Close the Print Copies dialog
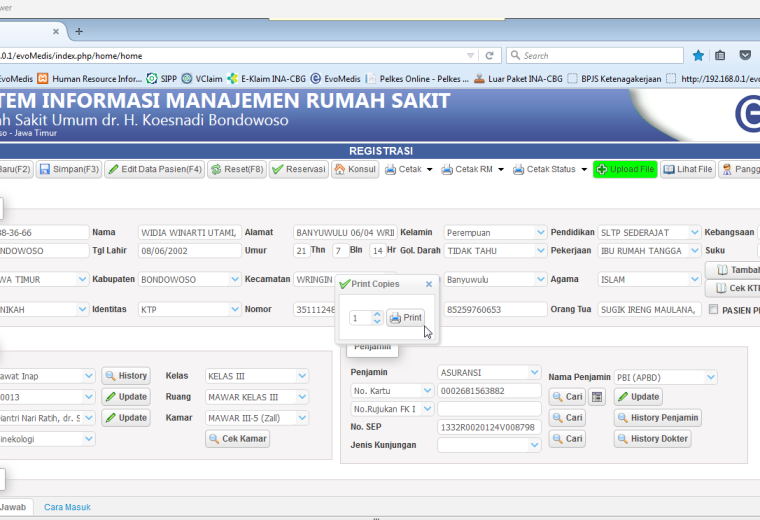760x520 pixels. 429,284
